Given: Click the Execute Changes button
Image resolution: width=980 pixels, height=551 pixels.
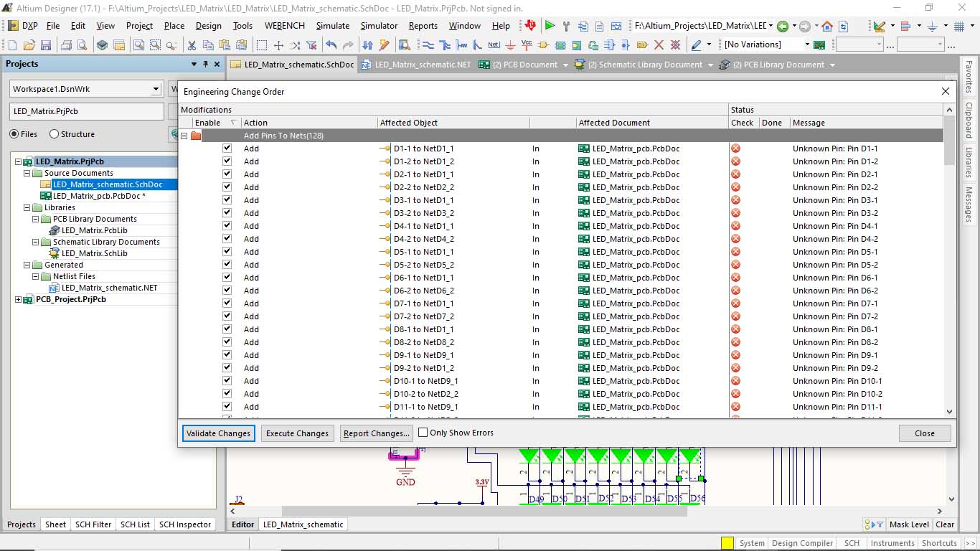Looking at the screenshot, I should [x=297, y=433].
